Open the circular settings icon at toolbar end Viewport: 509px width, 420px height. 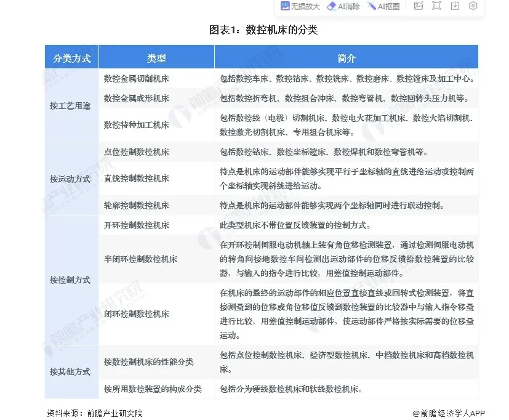(x=471, y=6)
